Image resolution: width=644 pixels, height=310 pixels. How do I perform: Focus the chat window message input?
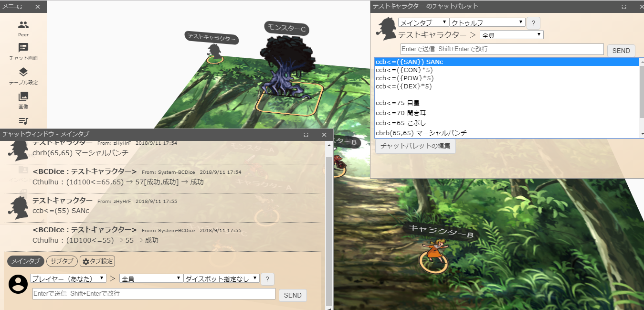pyautogui.click(x=154, y=294)
